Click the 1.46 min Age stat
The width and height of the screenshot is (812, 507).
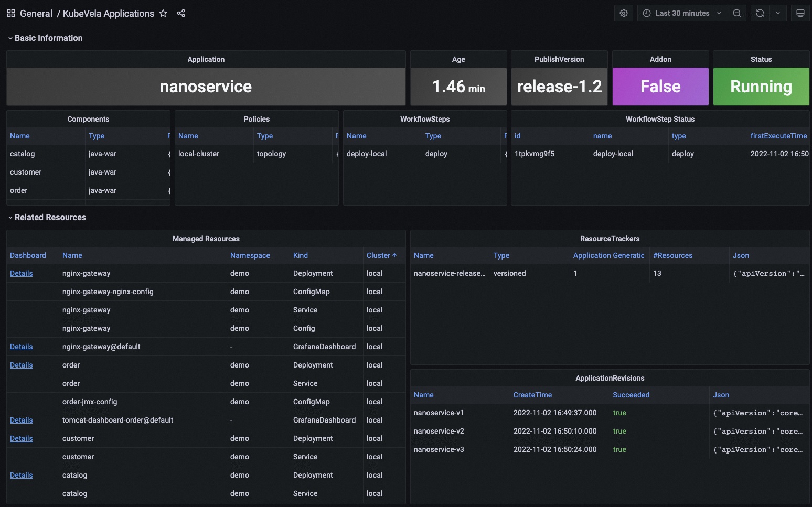coord(458,87)
